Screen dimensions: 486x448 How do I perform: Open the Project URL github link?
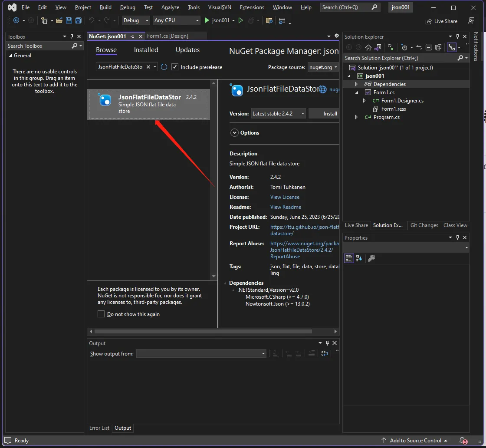[x=305, y=230]
